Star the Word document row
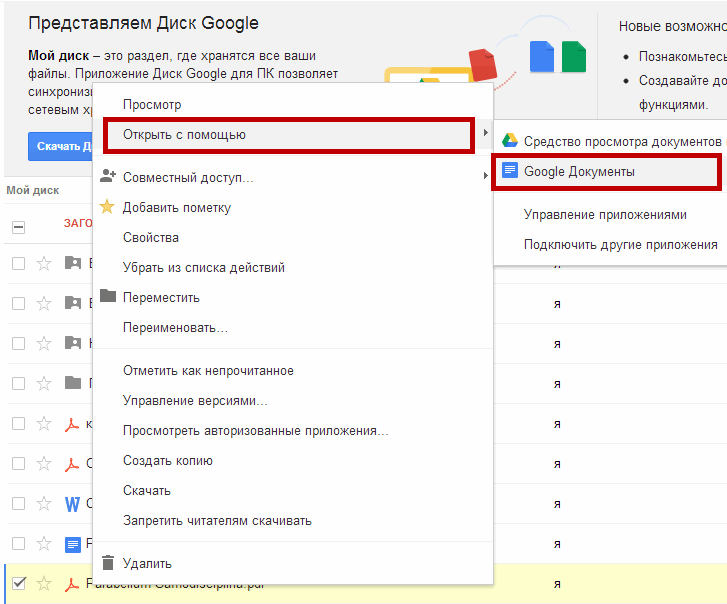This screenshot has width=727, height=604. [x=44, y=503]
